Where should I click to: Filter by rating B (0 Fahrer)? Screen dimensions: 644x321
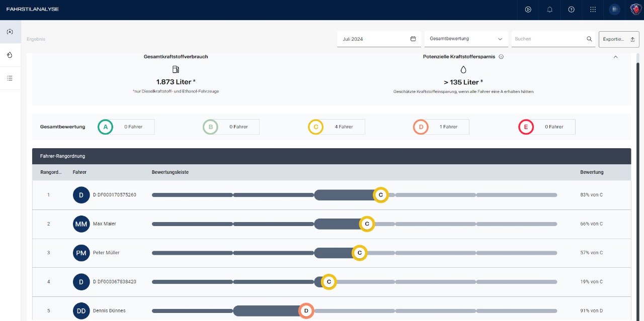(231, 127)
